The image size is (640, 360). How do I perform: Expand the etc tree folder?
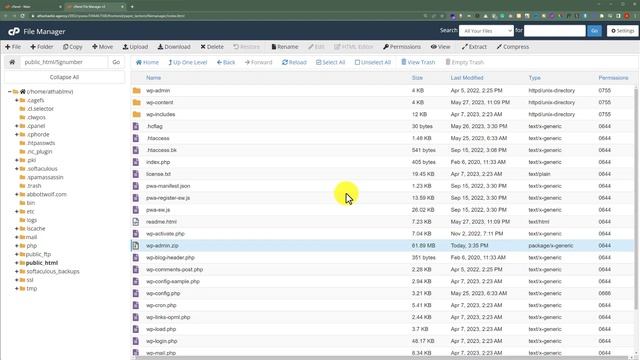pos(17,212)
